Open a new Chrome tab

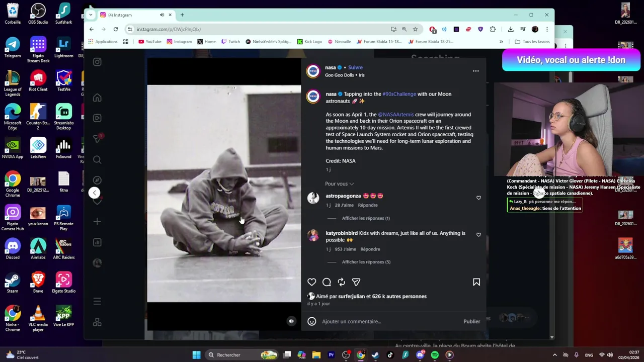coord(182,15)
